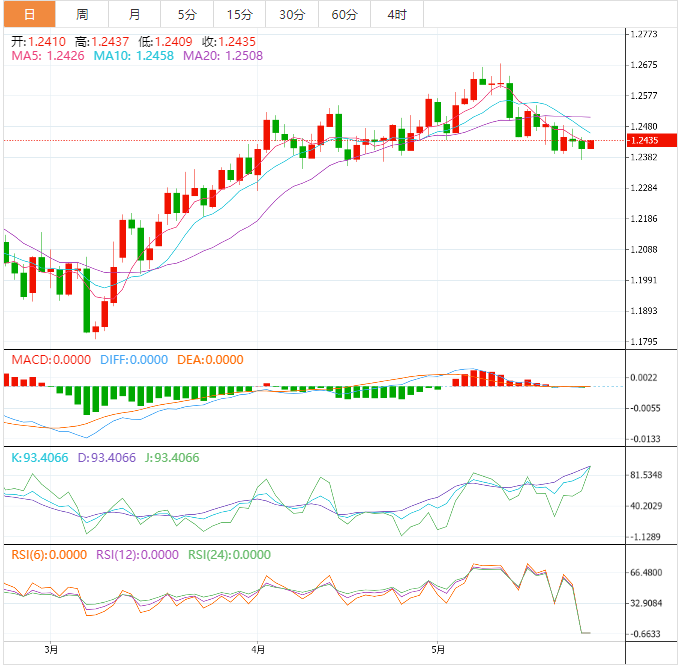Click the DEA value label
This screenshot has height=668, width=679.
point(210,360)
